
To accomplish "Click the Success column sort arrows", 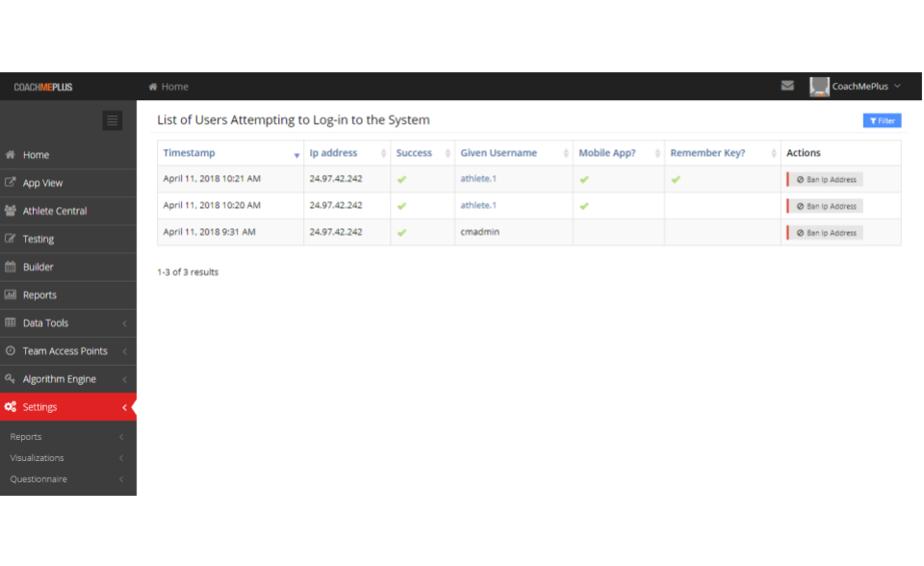I will point(448,153).
